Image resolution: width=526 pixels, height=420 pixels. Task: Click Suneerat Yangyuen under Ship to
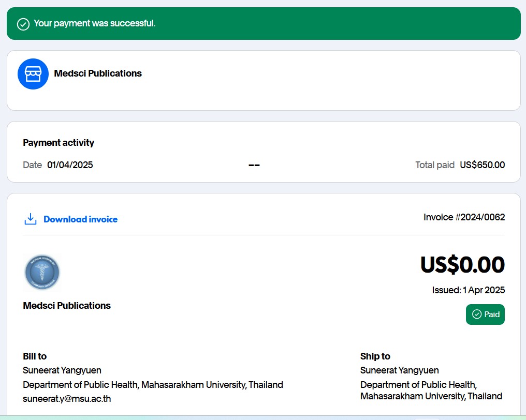point(399,370)
